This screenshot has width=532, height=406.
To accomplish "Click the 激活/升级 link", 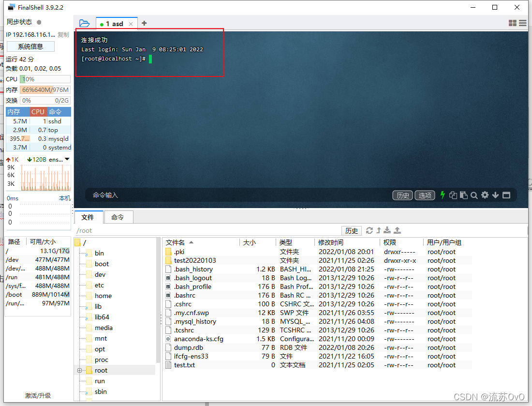I will 38,395.
